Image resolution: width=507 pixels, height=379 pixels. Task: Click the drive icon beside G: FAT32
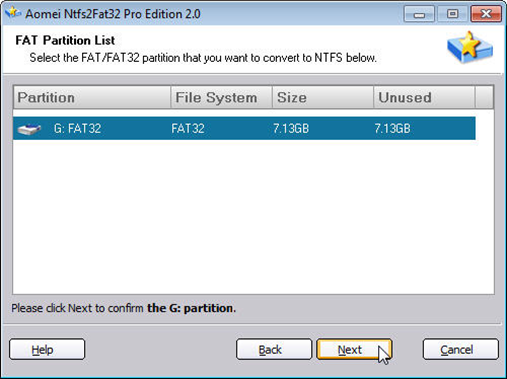[x=29, y=129]
